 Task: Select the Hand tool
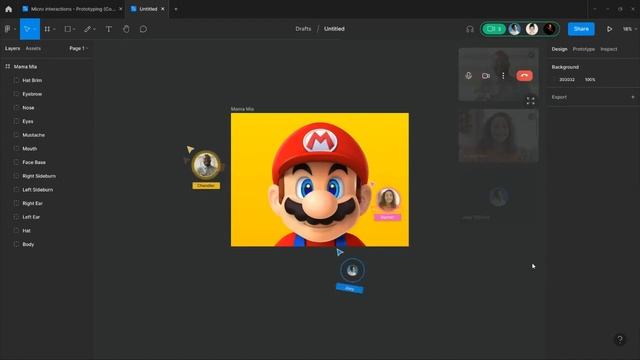coord(126,29)
